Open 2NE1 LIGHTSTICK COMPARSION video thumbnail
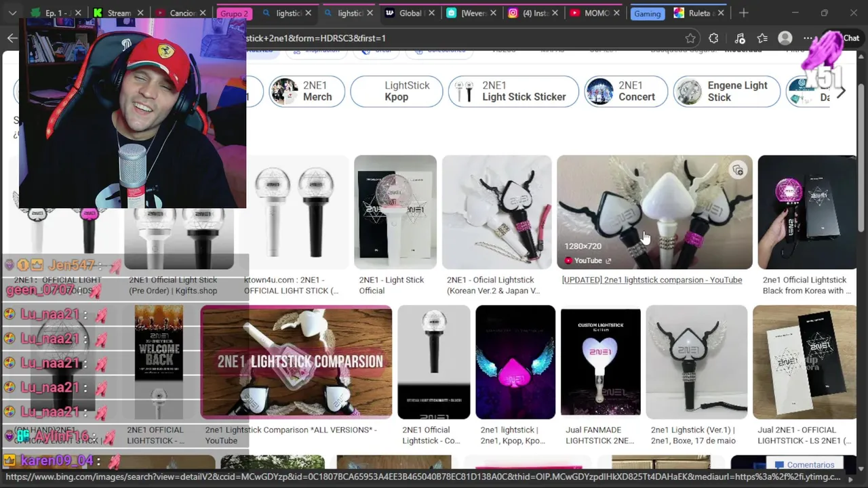868x488 pixels. coord(296,362)
